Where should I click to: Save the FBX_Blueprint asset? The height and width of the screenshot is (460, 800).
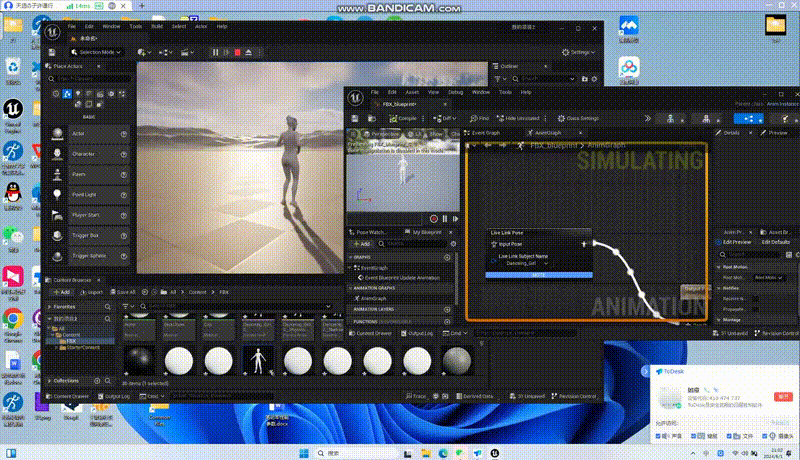355,118
